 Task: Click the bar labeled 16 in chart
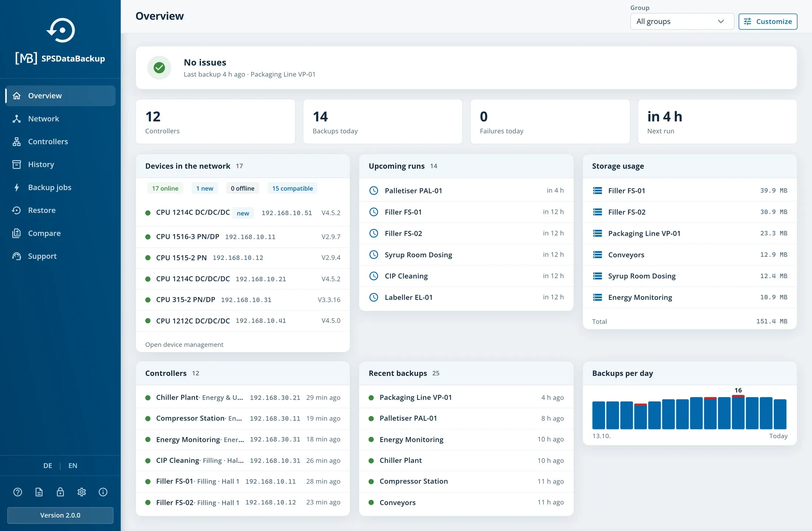[x=738, y=412]
